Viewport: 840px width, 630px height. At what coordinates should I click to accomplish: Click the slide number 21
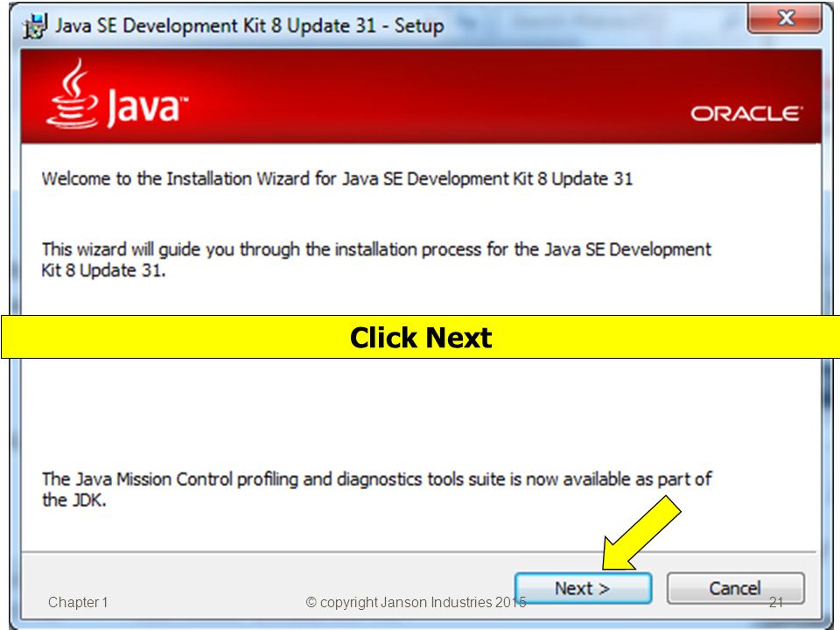(776, 602)
